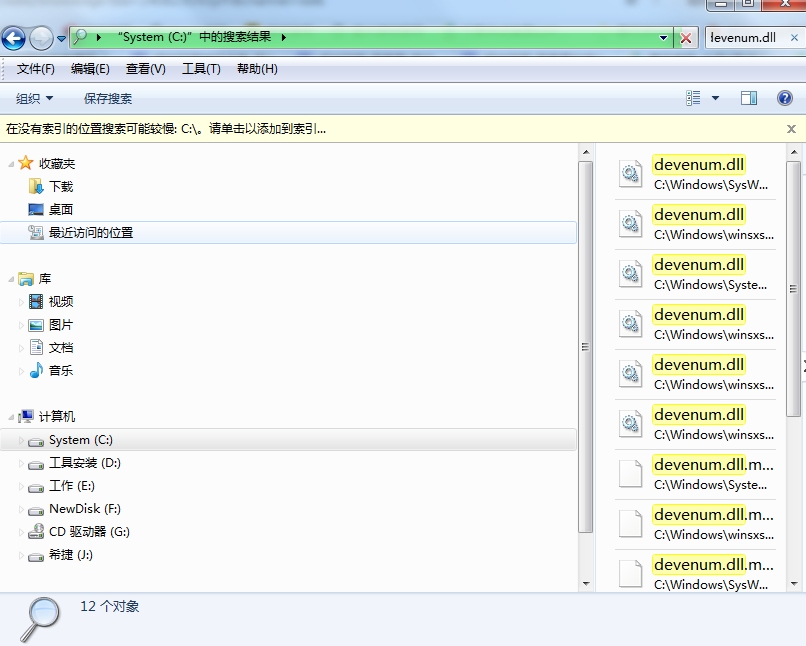This screenshot has height=646, width=806.
Task: Click the magnifier icon in details pane
Action: (x=41, y=619)
